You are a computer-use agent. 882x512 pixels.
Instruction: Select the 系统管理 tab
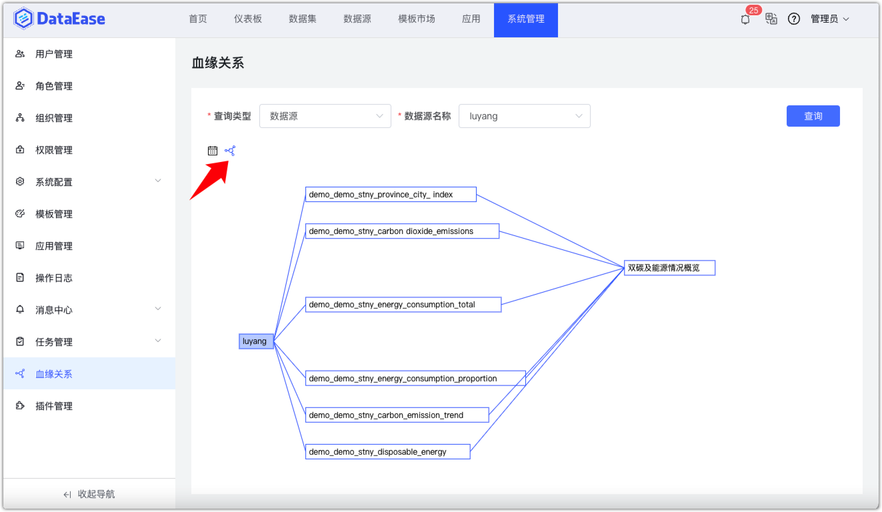[526, 20]
